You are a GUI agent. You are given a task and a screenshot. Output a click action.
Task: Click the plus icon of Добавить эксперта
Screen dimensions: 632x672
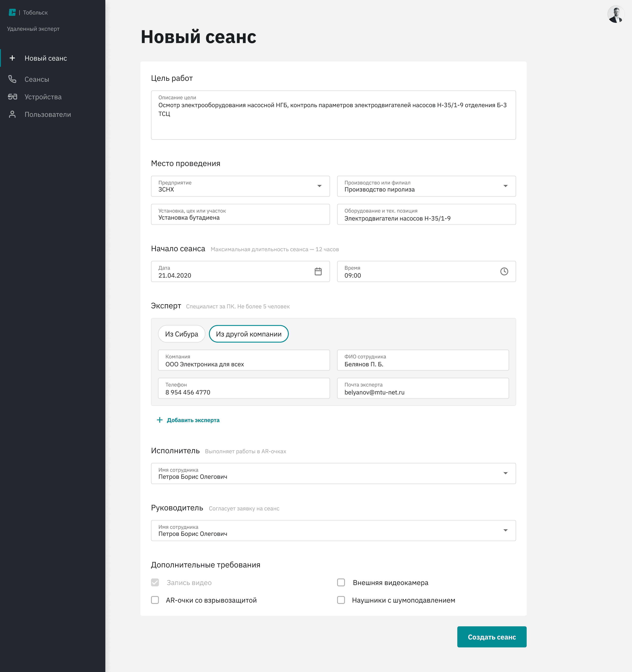click(x=160, y=420)
